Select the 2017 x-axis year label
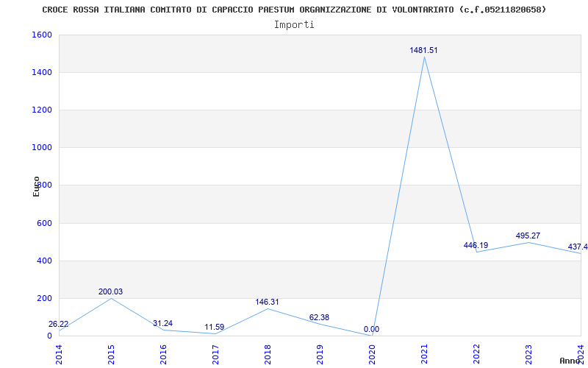Image resolution: width=588 pixels, height=368 pixels. pos(215,355)
